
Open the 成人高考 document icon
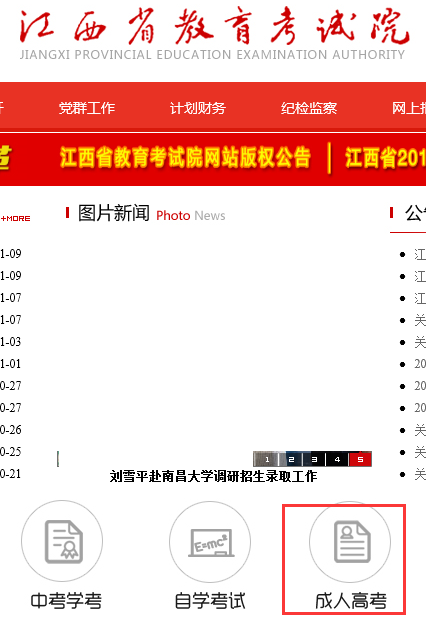click(350, 542)
